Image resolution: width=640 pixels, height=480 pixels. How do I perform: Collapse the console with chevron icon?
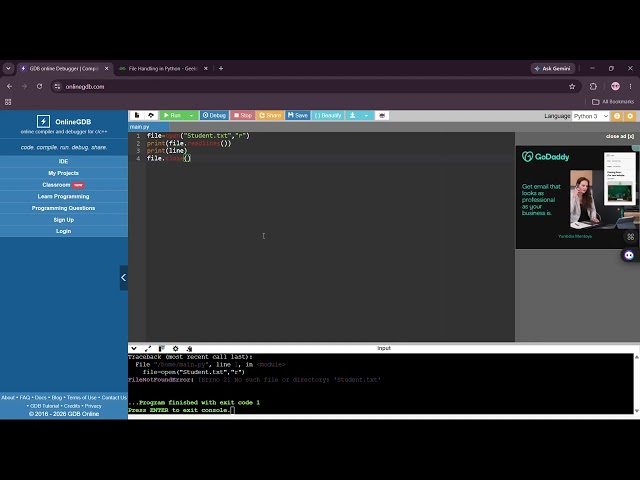point(134,349)
